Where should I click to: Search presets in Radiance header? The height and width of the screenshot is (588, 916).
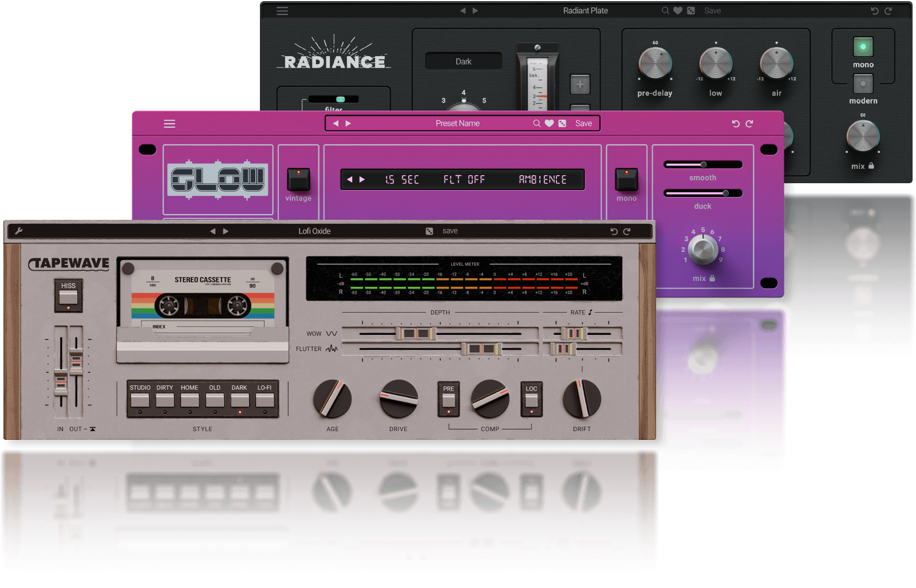(x=665, y=11)
